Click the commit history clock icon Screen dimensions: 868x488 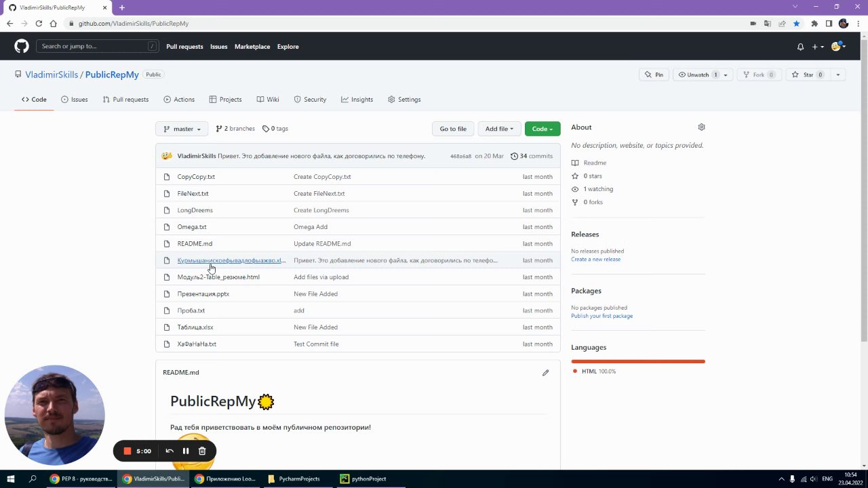(514, 156)
